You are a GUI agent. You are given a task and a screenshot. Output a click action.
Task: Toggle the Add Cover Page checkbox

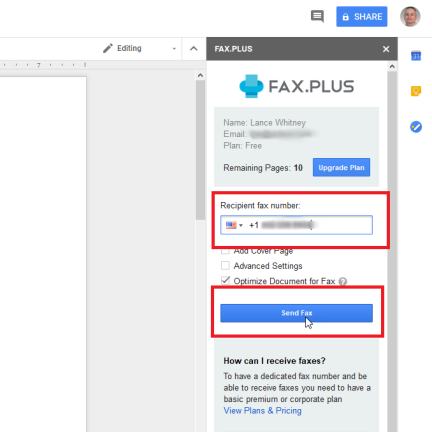point(225,251)
